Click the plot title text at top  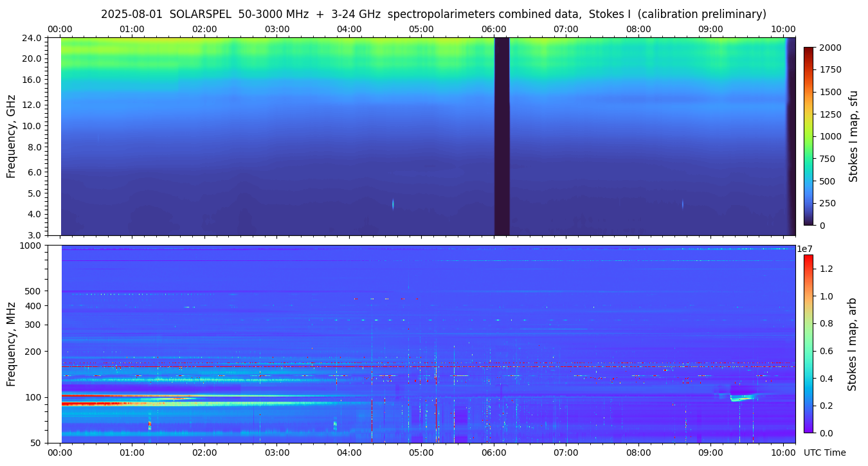point(433,14)
